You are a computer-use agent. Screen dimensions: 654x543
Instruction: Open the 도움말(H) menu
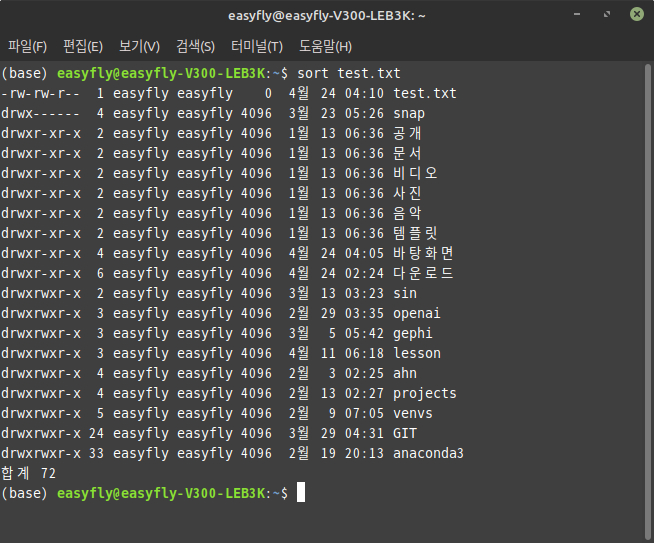pyautogui.click(x=325, y=46)
